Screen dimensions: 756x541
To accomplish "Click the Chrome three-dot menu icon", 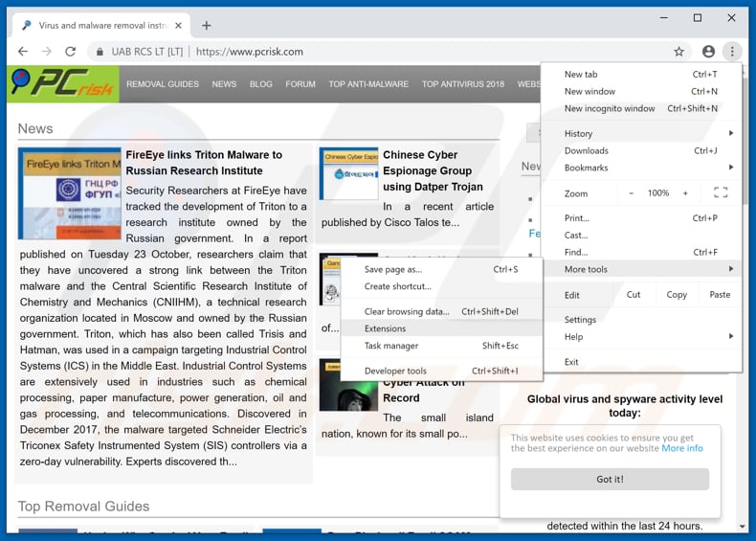I will [x=732, y=51].
